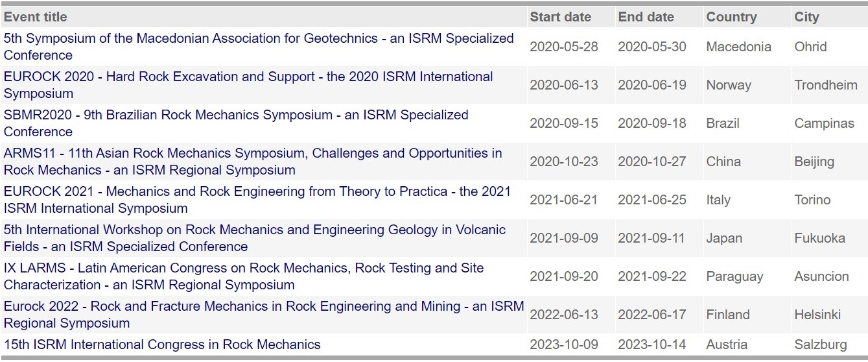Image resolution: width=868 pixels, height=362 pixels.
Task: Click the City column header
Action: (806, 17)
